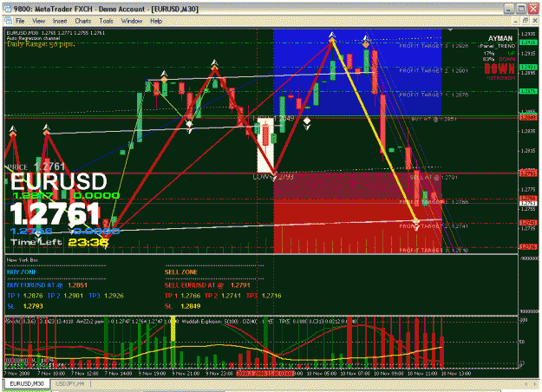Click the 'PROFIT TARGET 2: 1.2901' chart label

point(434,70)
